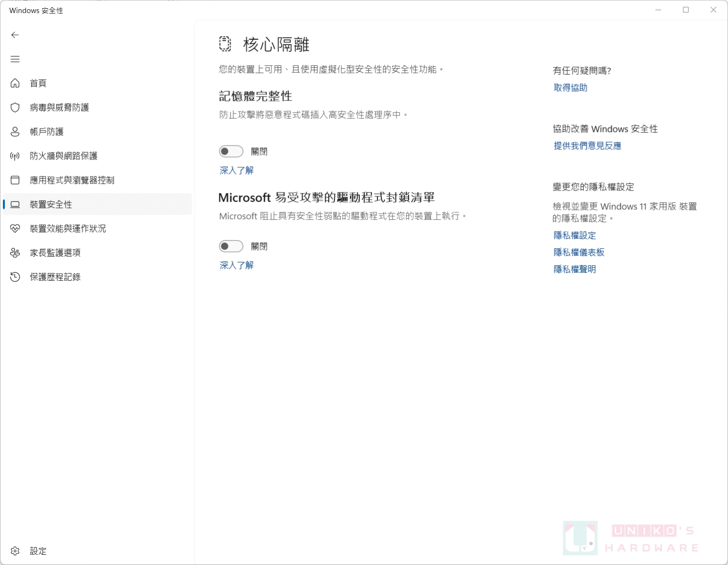Select 裝置效能與運作狀況 in sidebar
This screenshot has height=565, width=728.
pyautogui.click(x=98, y=228)
